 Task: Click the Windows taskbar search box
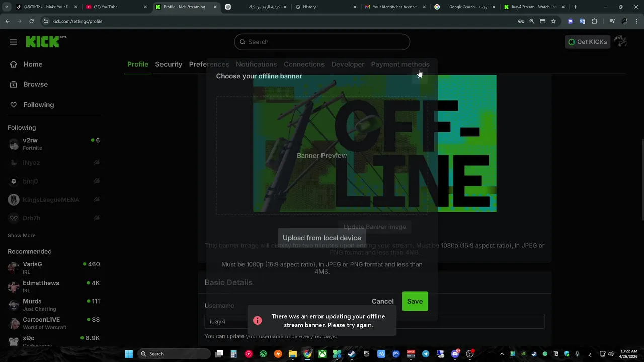(174, 354)
